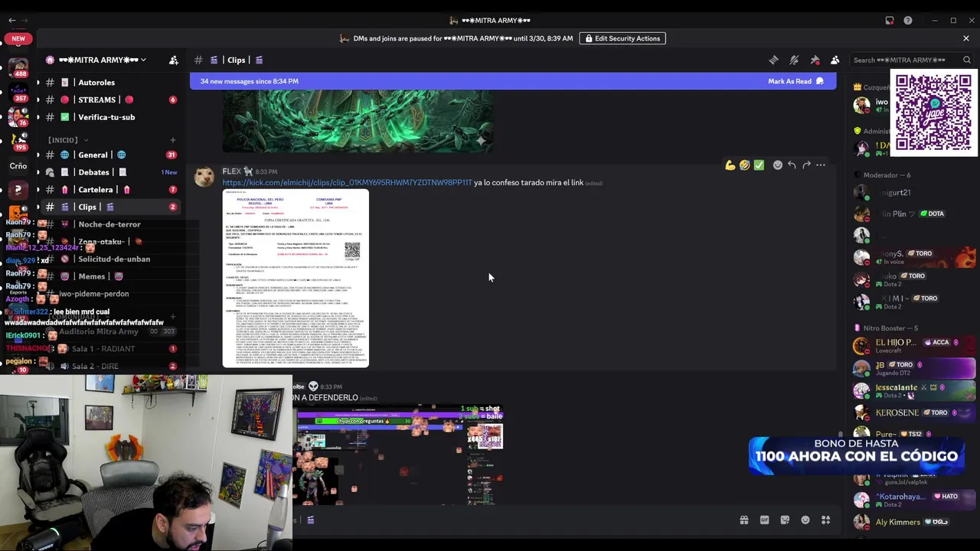Open the kick.com clip link
The width and height of the screenshot is (980, 551).
point(347,183)
